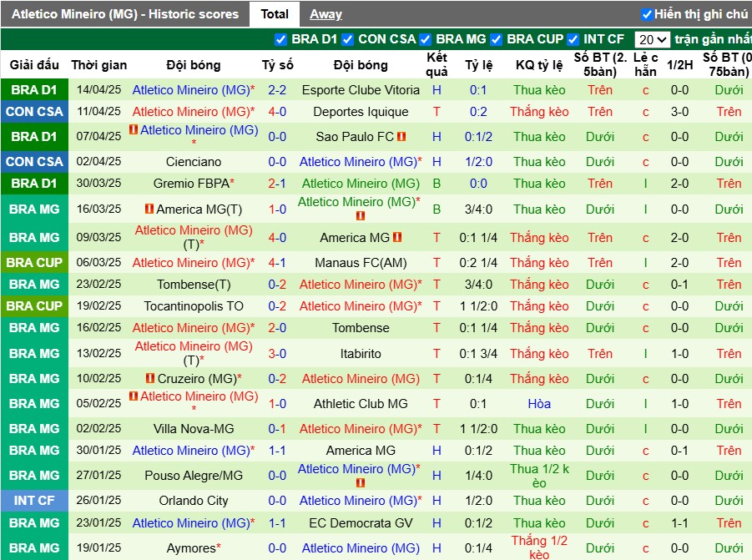The height and width of the screenshot is (560, 752).
Task: Click date 23/02/25 in Tombense row
Action: pos(98,285)
